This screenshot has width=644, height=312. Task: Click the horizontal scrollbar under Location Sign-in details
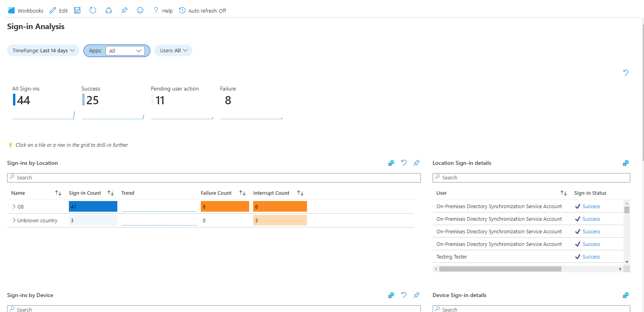point(500,269)
